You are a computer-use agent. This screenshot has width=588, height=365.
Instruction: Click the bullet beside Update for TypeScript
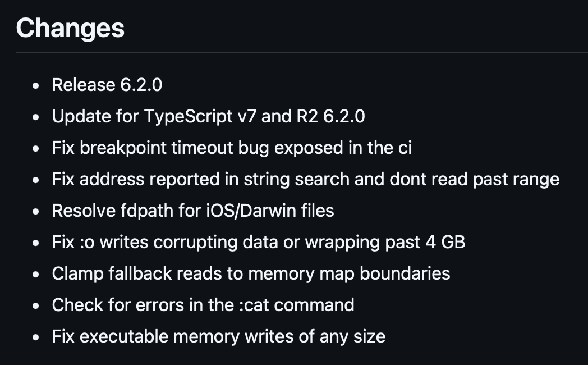pos(35,117)
